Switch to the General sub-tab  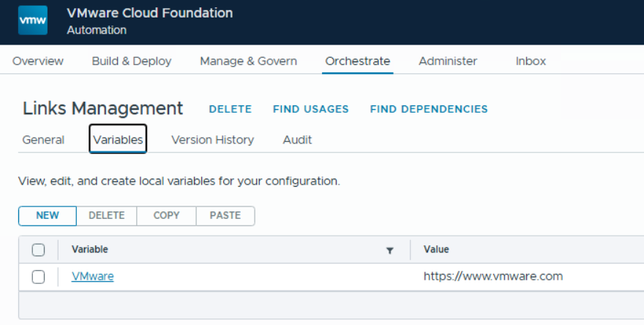[43, 140]
